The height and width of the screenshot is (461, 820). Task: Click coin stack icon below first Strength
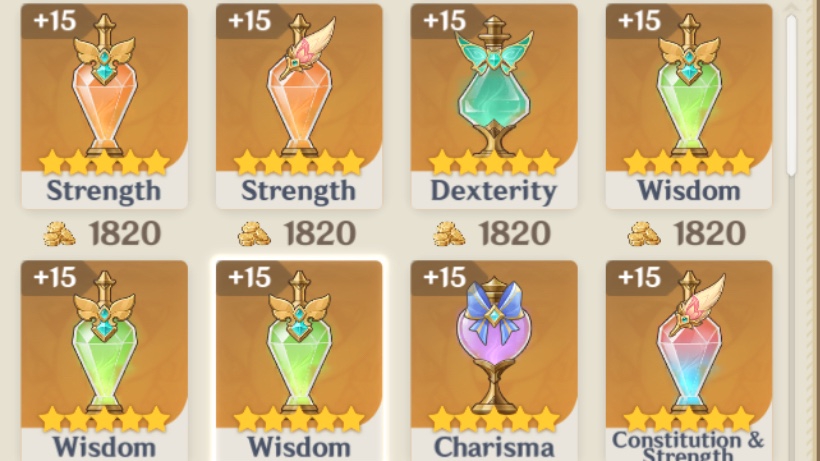(x=59, y=234)
